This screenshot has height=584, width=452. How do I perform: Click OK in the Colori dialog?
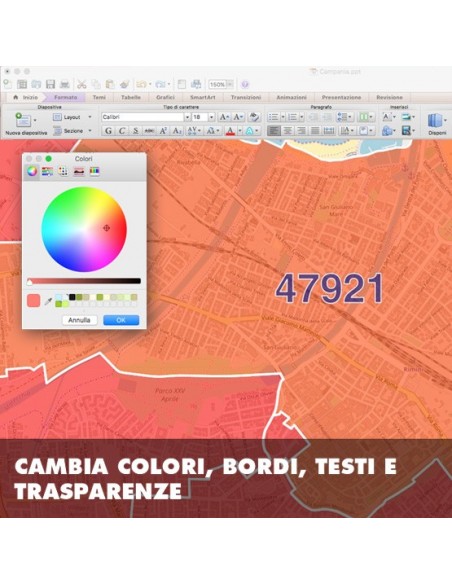coord(121,320)
